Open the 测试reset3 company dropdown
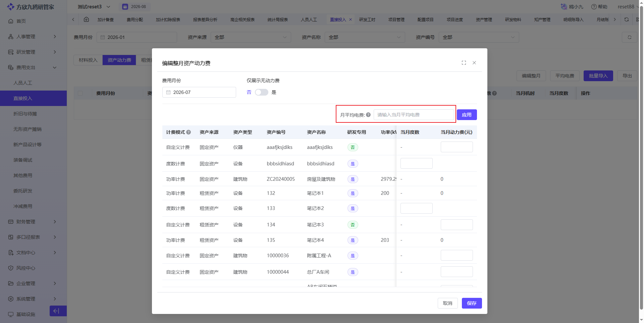Screen dimensions: 644x323 click(x=94, y=7)
